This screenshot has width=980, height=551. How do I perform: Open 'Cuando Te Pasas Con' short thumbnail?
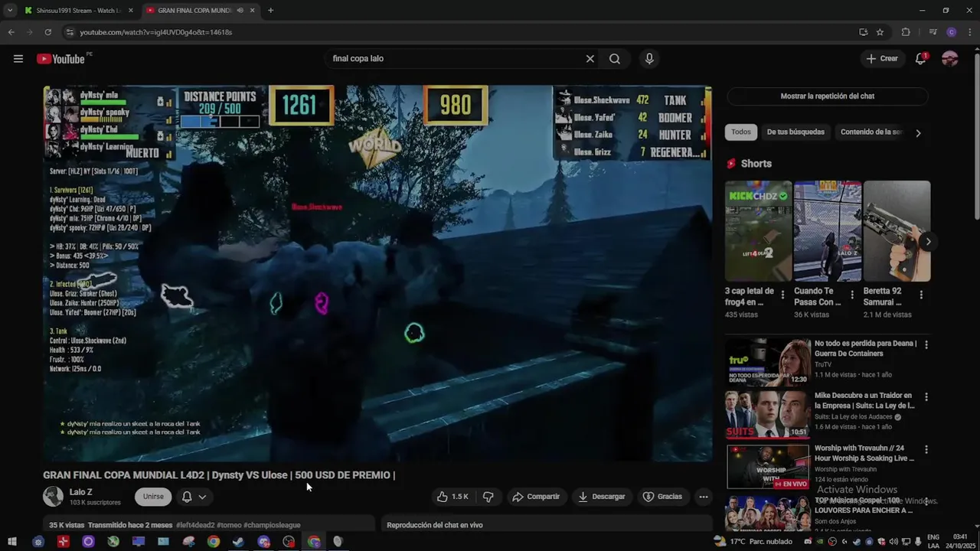[x=828, y=231]
